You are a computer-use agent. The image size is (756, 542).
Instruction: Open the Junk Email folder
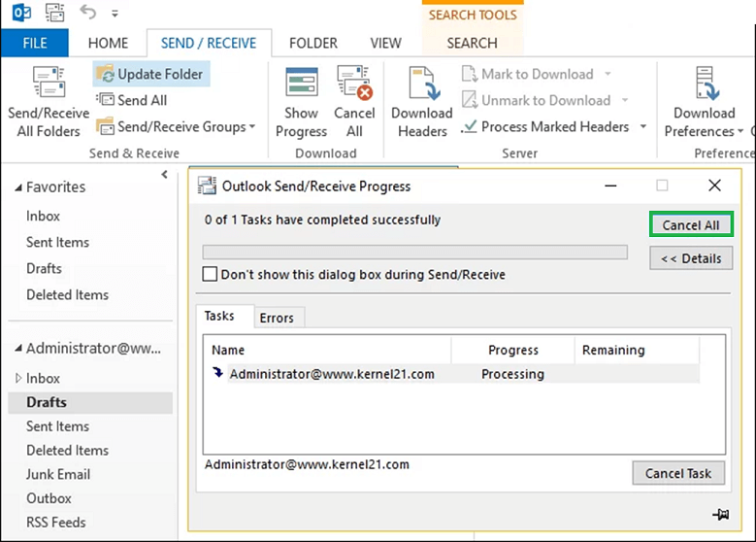[58, 474]
